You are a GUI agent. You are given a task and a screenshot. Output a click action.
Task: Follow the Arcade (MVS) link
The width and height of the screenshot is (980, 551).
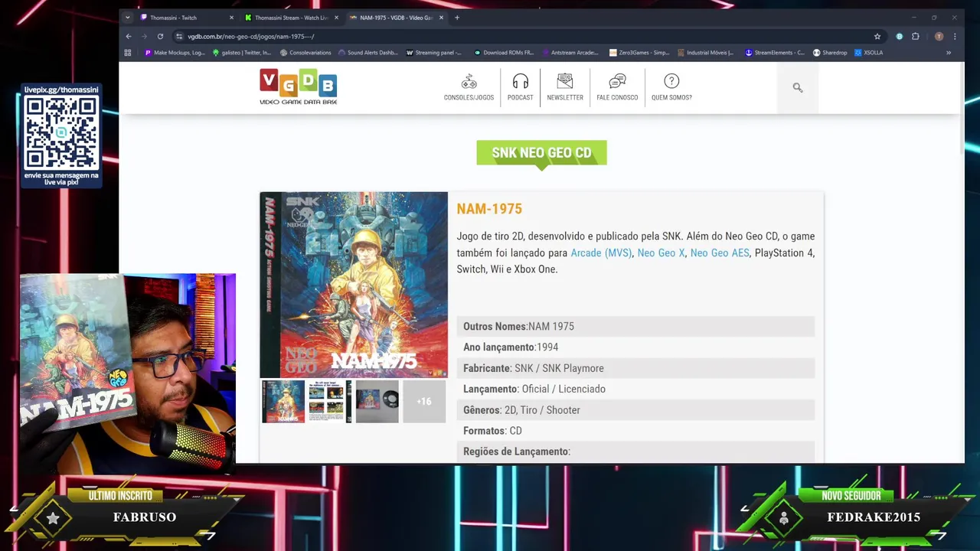click(601, 253)
